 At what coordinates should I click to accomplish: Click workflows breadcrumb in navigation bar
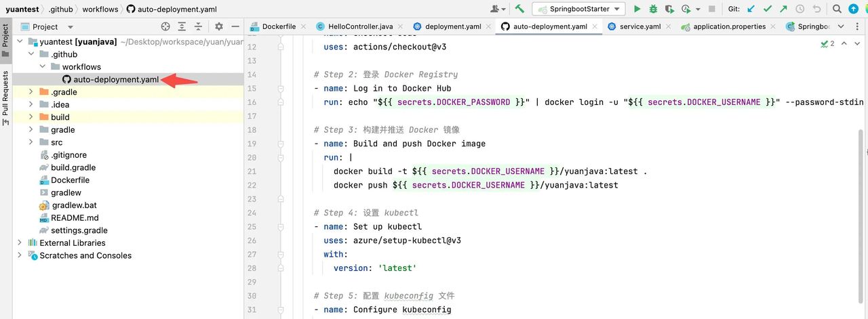click(x=100, y=9)
